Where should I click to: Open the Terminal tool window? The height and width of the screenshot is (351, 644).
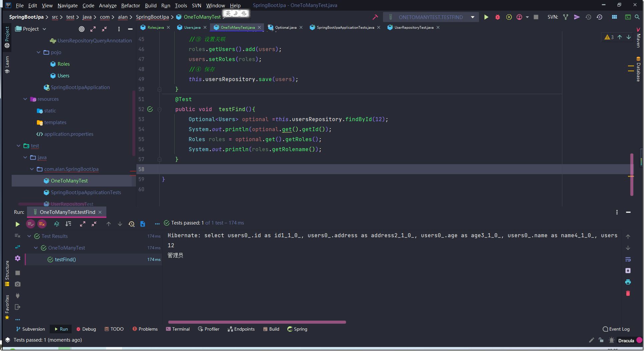[178, 329]
